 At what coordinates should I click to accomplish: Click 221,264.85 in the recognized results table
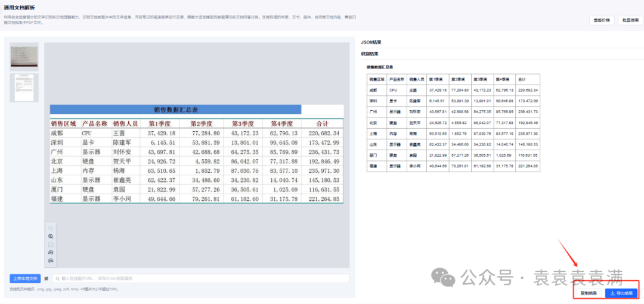(528, 166)
